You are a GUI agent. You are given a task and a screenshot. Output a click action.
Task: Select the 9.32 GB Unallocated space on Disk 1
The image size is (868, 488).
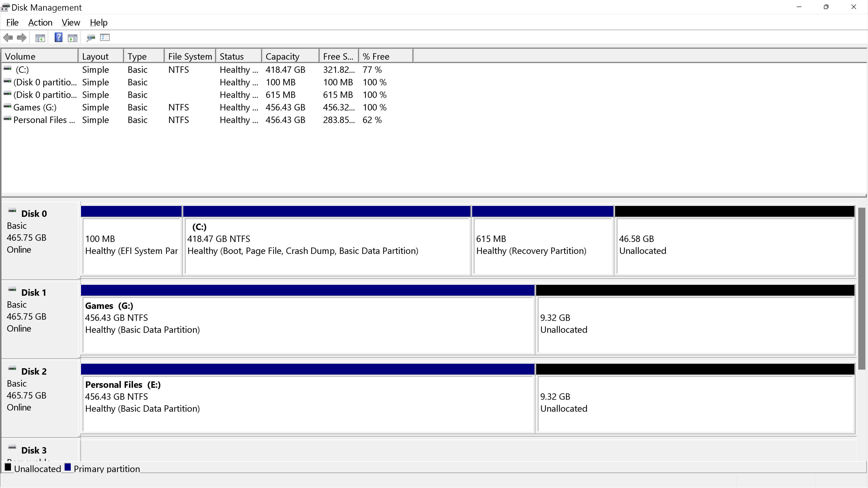695,320
